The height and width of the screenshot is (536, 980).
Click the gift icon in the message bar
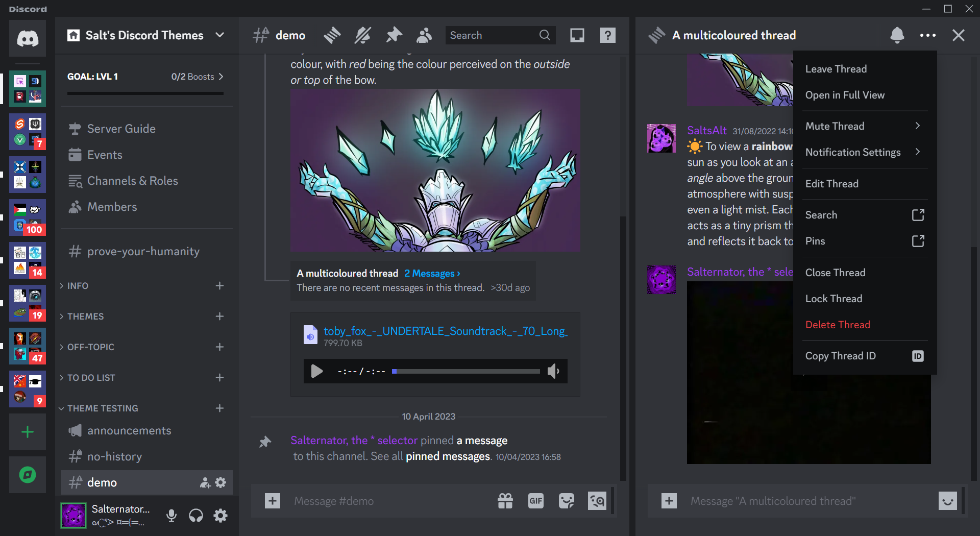505,501
